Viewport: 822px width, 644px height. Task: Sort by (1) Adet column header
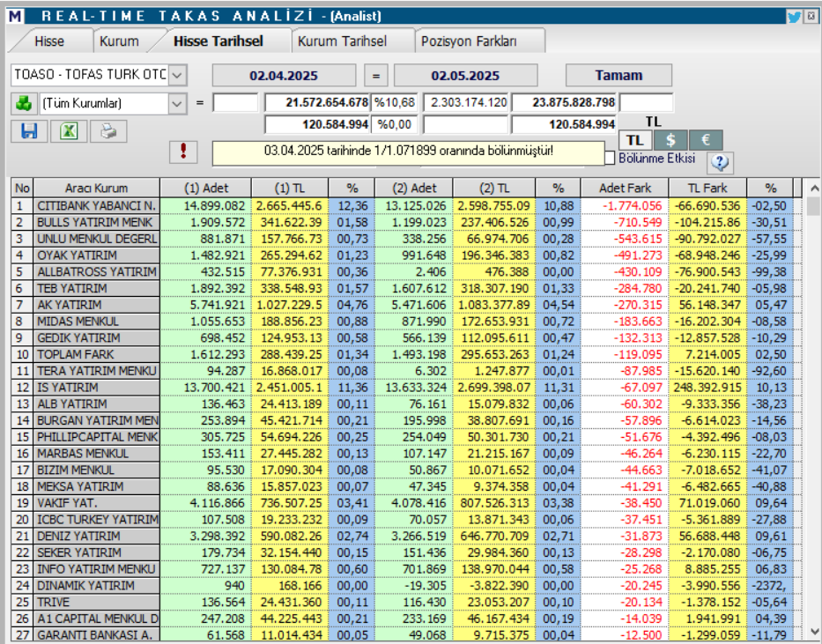pos(206,189)
